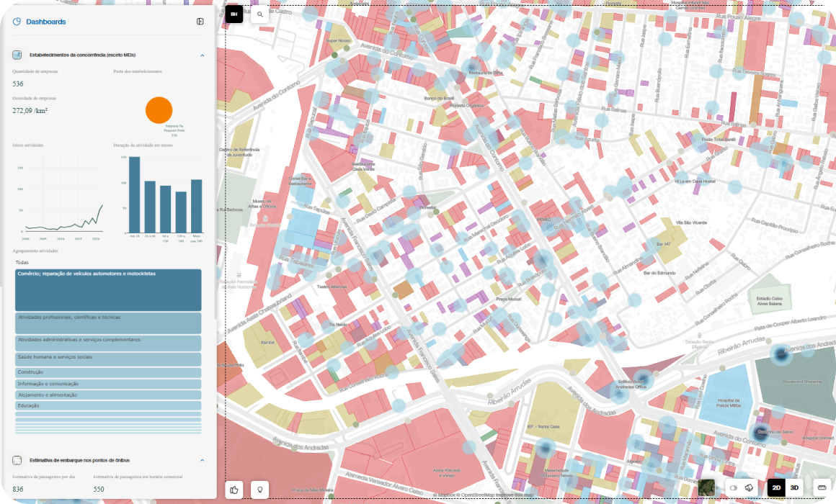Screen dimensions: 836x504
Task: Click the Dashboards pie chart icon
Action: [17, 22]
